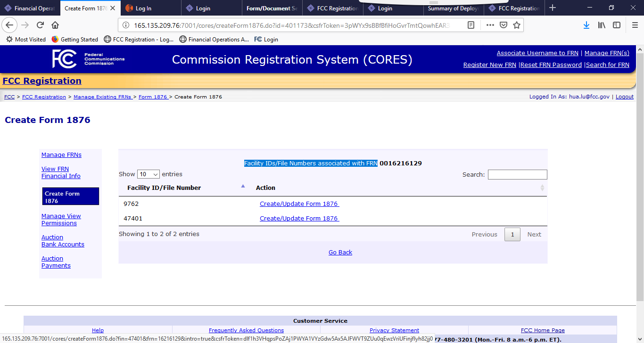Log out via the Logout link

[x=625, y=97]
